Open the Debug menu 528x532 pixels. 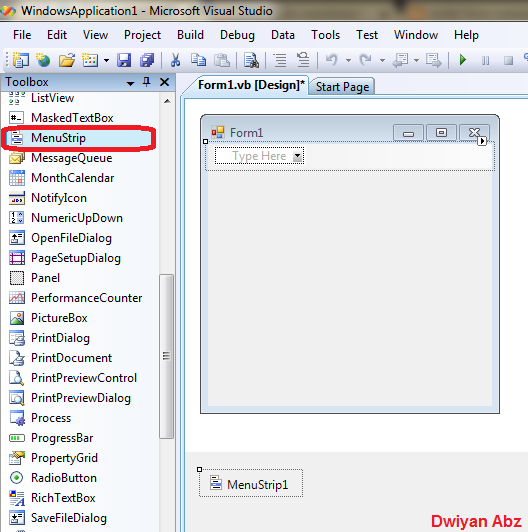click(x=237, y=35)
